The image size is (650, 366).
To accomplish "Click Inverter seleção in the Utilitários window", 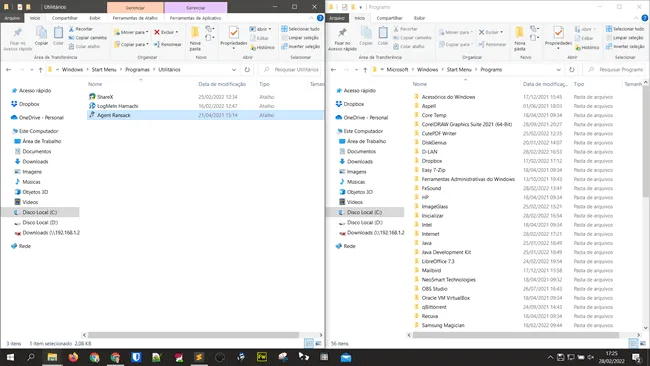I will coord(300,46).
